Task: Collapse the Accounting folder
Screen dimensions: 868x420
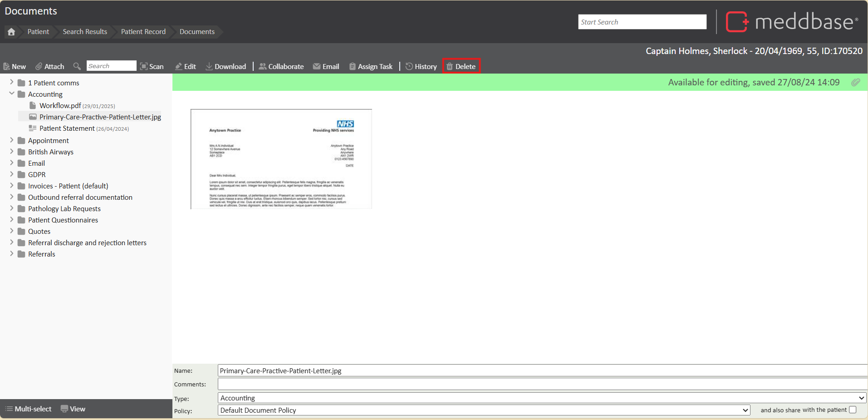Action: click(12, 94)
